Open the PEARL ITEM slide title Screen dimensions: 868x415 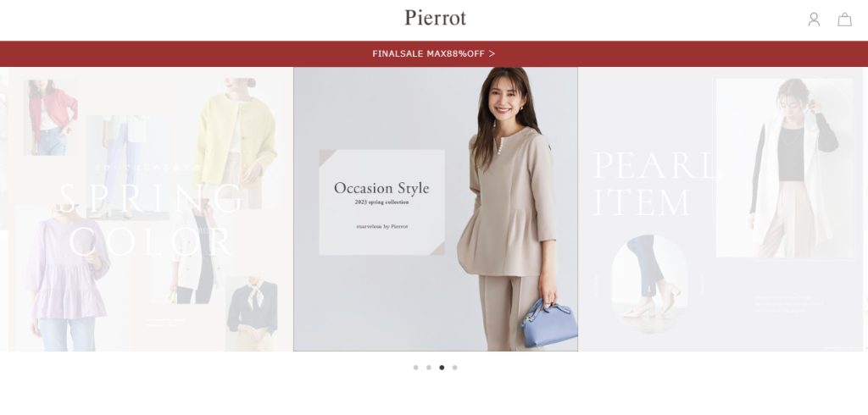point(654,184)
